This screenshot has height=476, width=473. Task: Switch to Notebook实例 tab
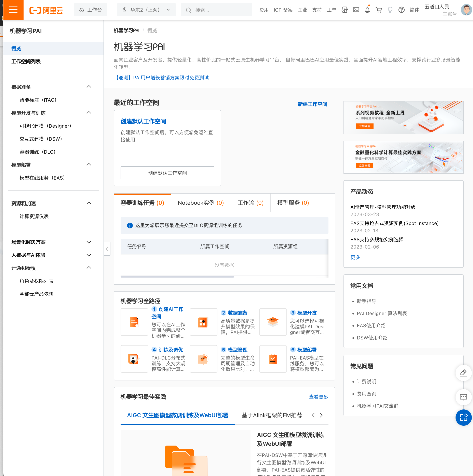(201, 203)
